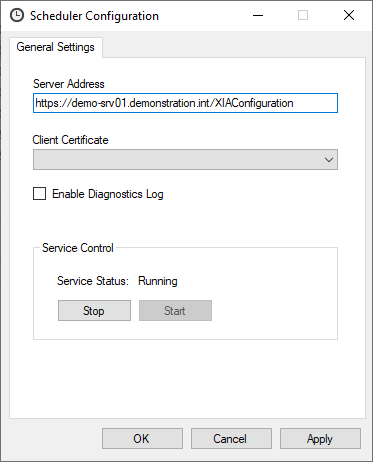Click the Service Control group heading

tap(78, 248)
